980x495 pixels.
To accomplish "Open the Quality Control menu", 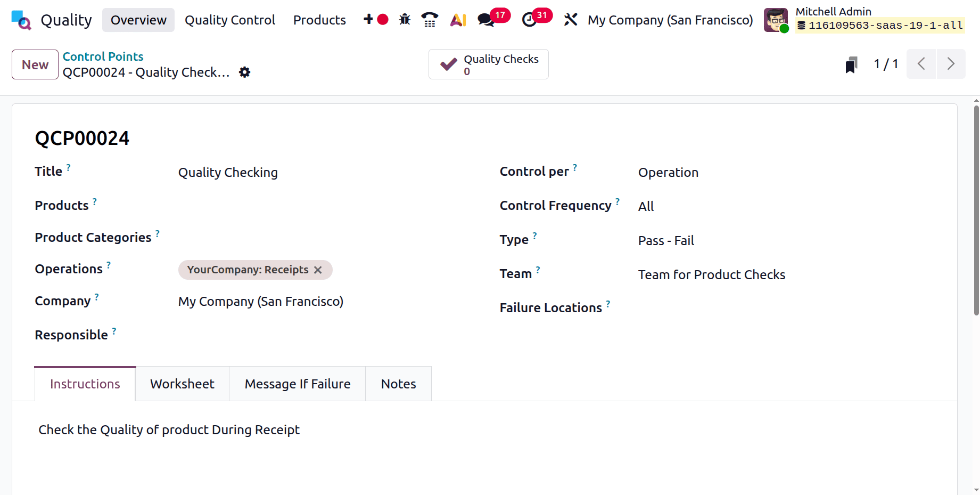I will 230,20.
